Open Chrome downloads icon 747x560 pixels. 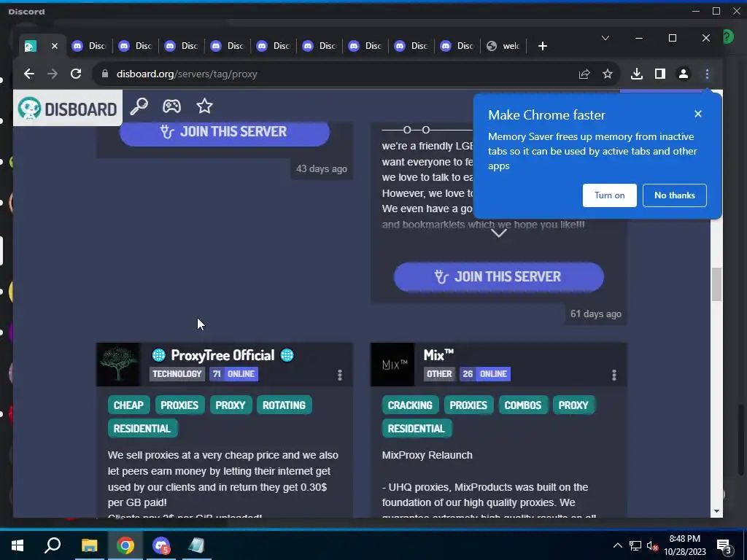click(x=636, y=74)
